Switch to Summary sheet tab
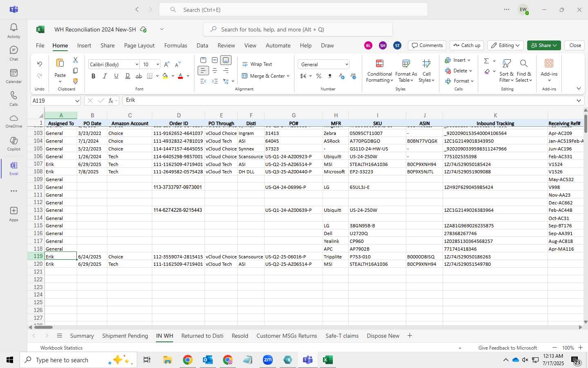The image size is (588, 368). [x=82, y=336]
